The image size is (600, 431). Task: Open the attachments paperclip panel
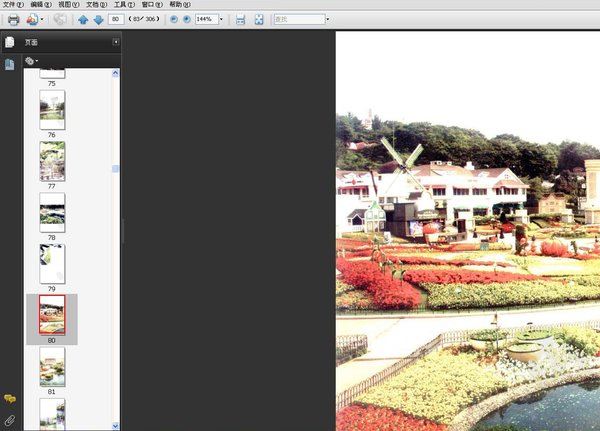[10, 420]
